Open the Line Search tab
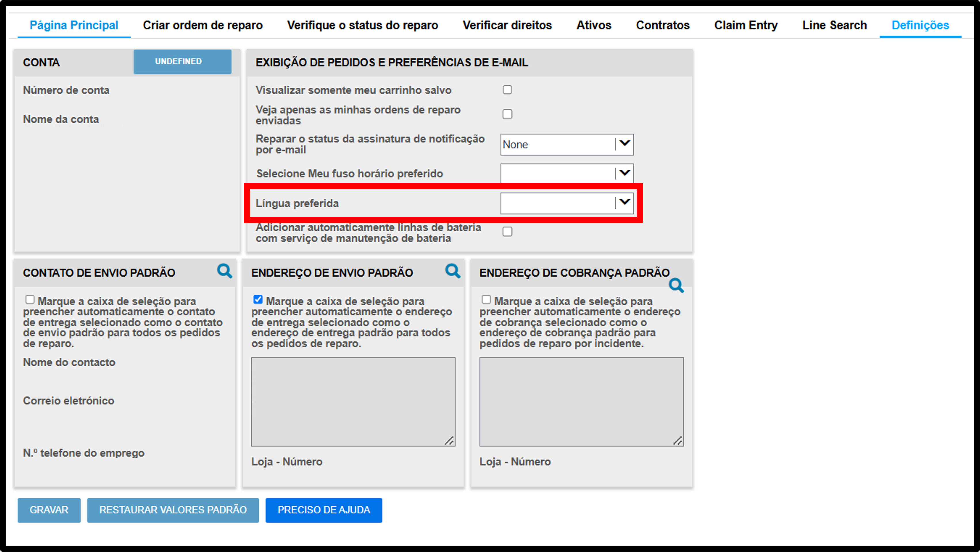The width and height of the screenshot is (980, 552). coord(835,25)
